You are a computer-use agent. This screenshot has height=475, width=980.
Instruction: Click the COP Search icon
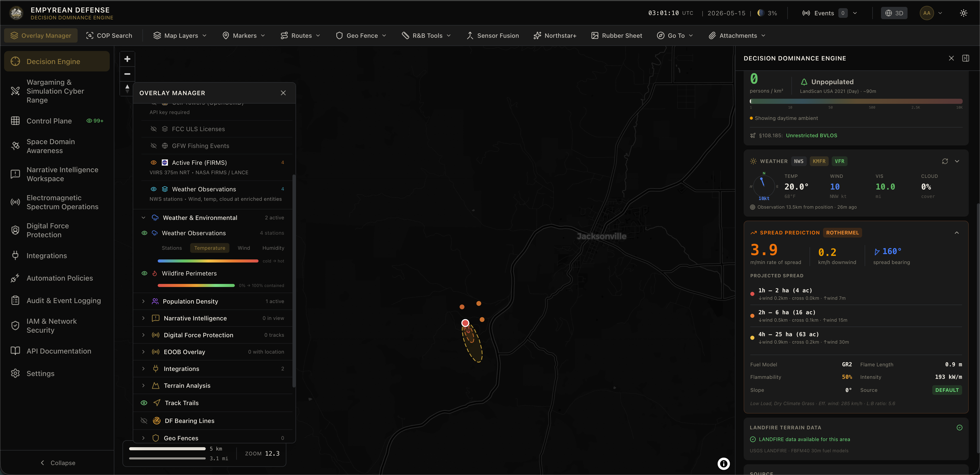coord(90,35)
